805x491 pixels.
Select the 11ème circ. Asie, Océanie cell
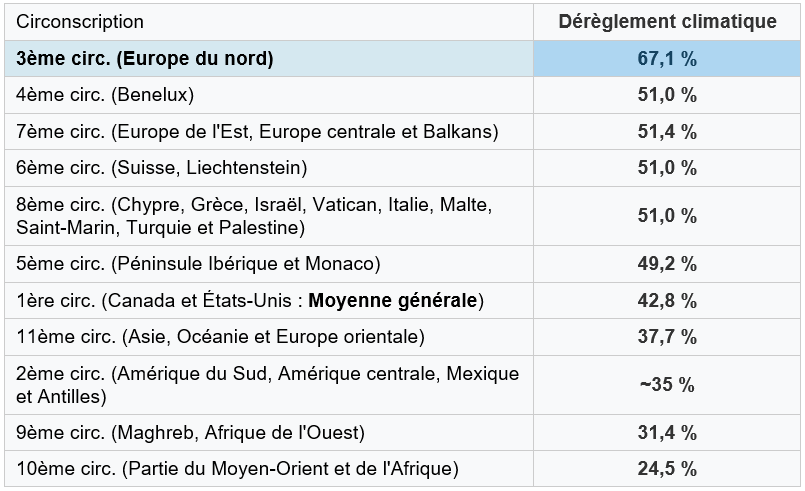coord(221,336)
